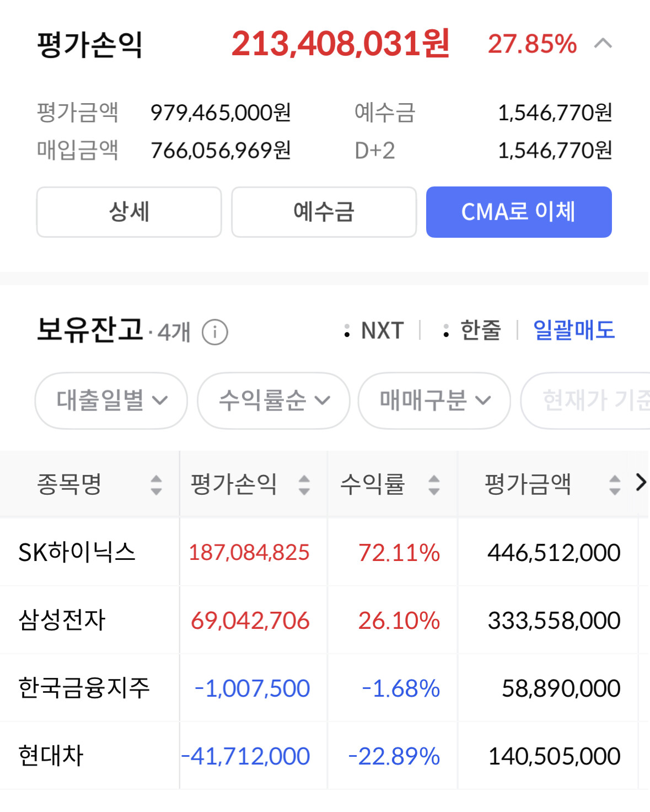650x812 pixels.
Task: Open the 대출일별 dropdown
Action: click(111, 401)
